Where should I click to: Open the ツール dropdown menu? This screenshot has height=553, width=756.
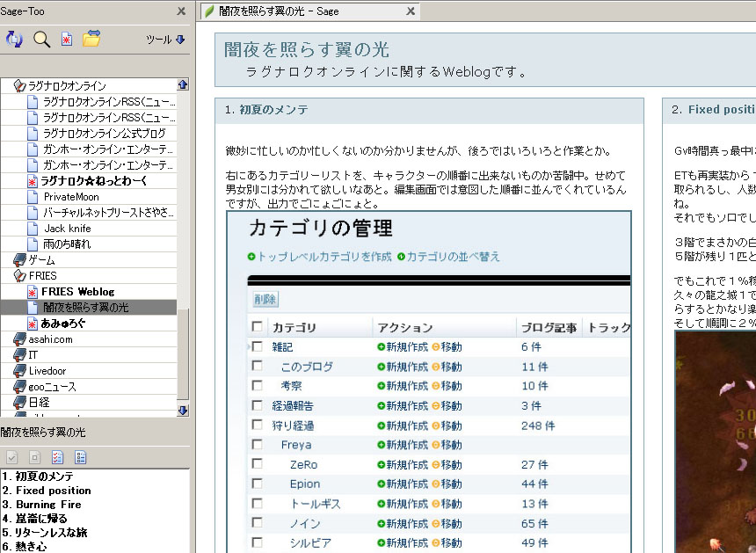point(165,40)
